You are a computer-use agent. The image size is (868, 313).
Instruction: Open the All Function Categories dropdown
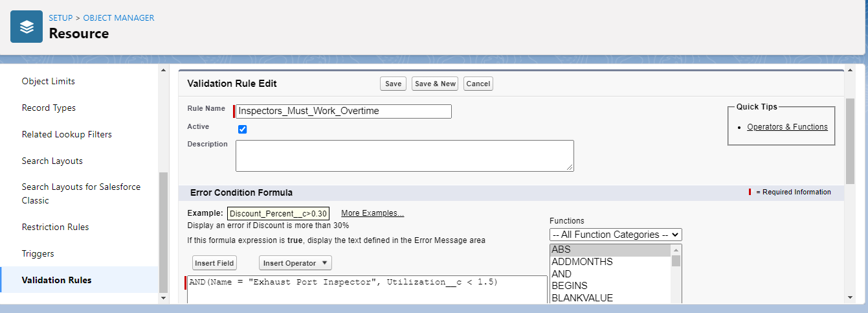point(616,235)
